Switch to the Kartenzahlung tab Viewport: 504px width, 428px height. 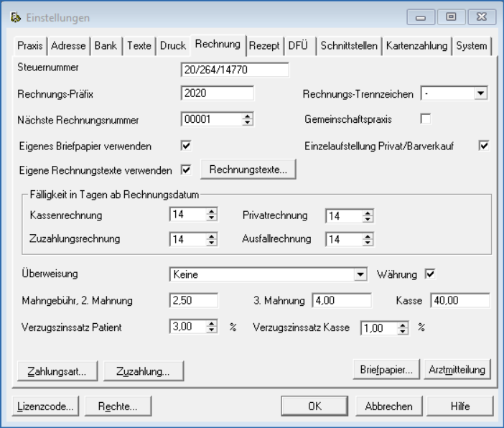click(x=416, y=45)
